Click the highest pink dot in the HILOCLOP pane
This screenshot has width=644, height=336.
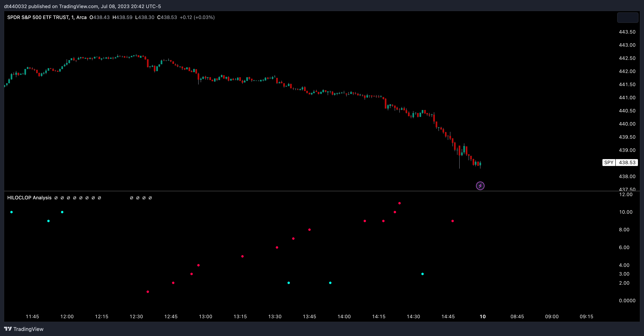click(x=400, y=203)
